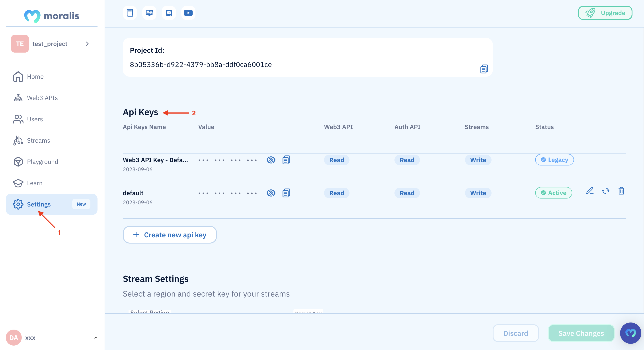Click the Playground cube icon
The width and height of the screenshot is (644, 350).
click(x=18, y=162)
